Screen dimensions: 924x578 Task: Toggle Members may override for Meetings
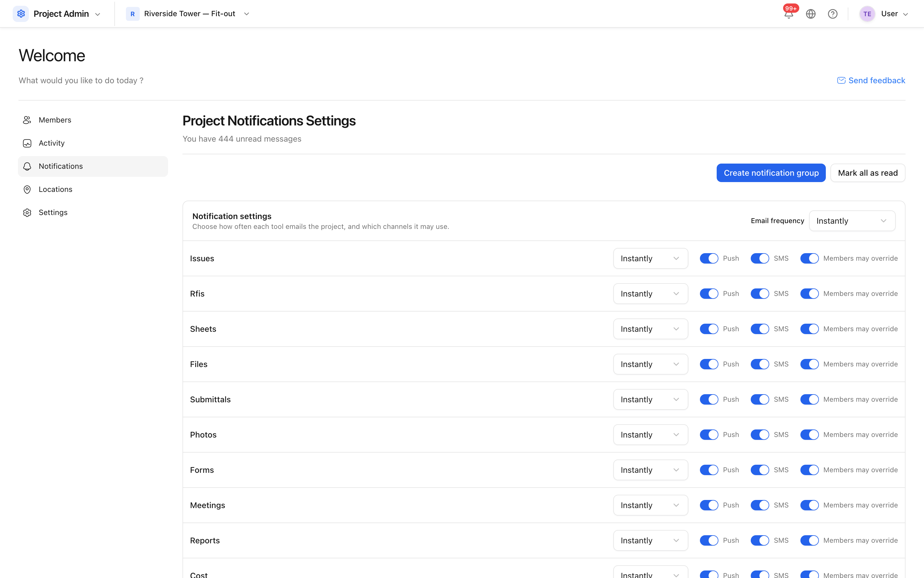[x=809, y=505]
